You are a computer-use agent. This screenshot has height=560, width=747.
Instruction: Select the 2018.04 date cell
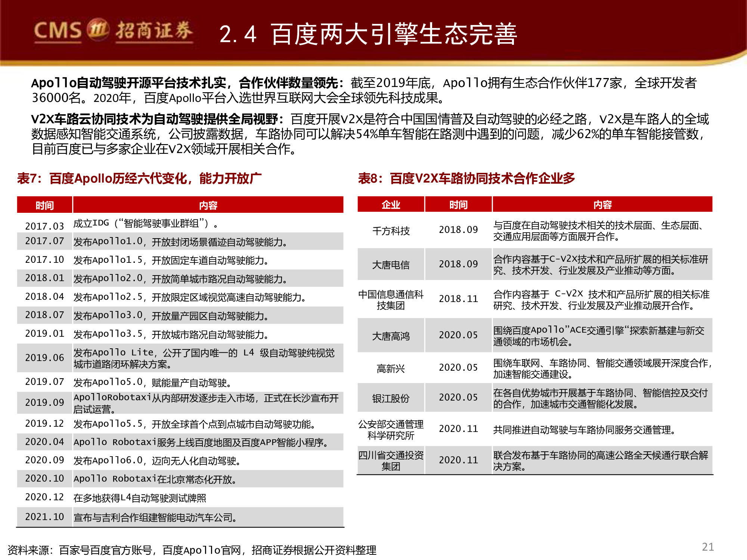[x=44, y=296]
